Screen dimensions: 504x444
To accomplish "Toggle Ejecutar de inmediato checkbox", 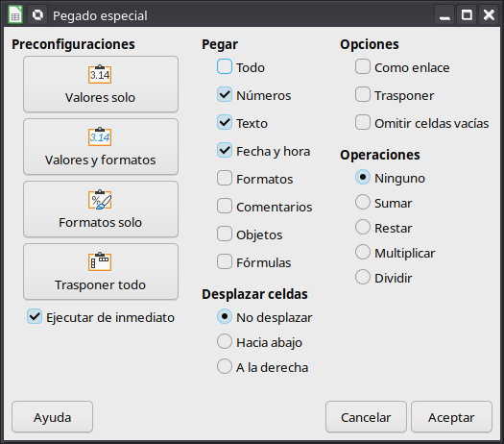I will [35, 316].
